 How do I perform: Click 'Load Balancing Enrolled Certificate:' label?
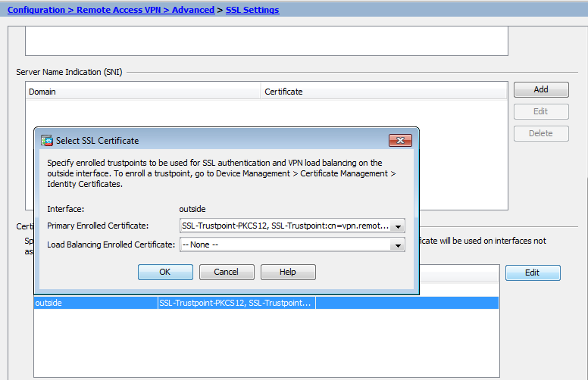pos(111,245)
